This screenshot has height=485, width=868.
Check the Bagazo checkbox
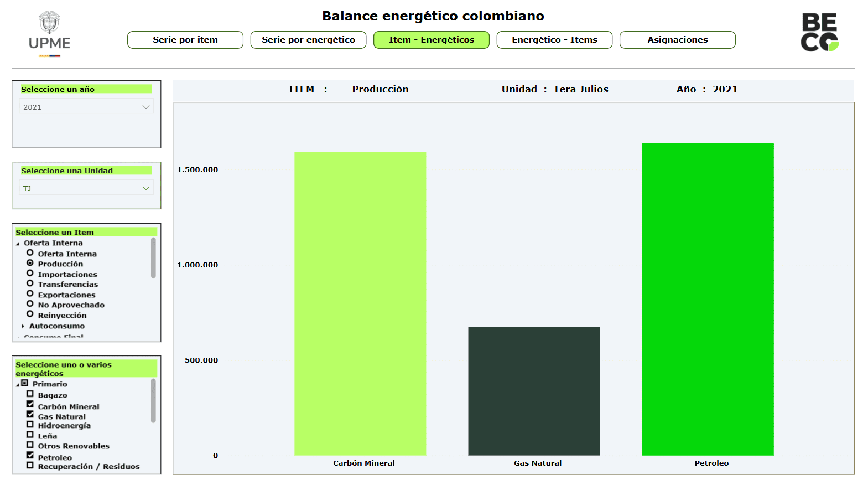point(30,394)
